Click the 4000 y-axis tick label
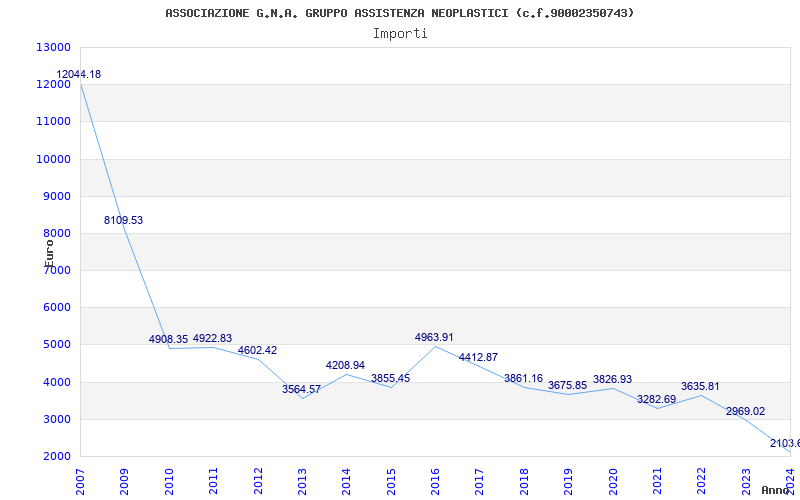 pyautogui.click(x=56, y=382)
